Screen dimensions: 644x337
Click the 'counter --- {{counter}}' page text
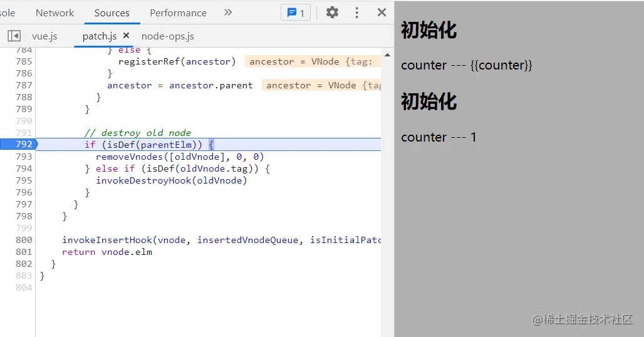(x=467, y=65)
